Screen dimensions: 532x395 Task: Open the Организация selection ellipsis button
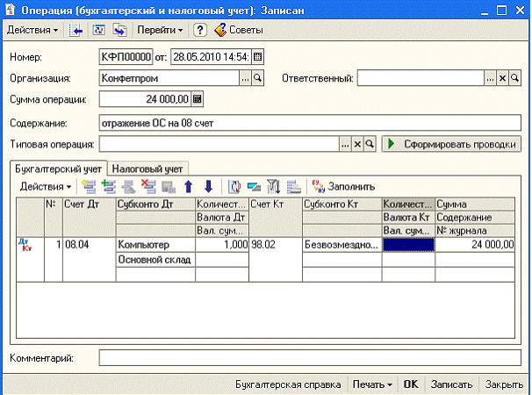pos(245,78)
